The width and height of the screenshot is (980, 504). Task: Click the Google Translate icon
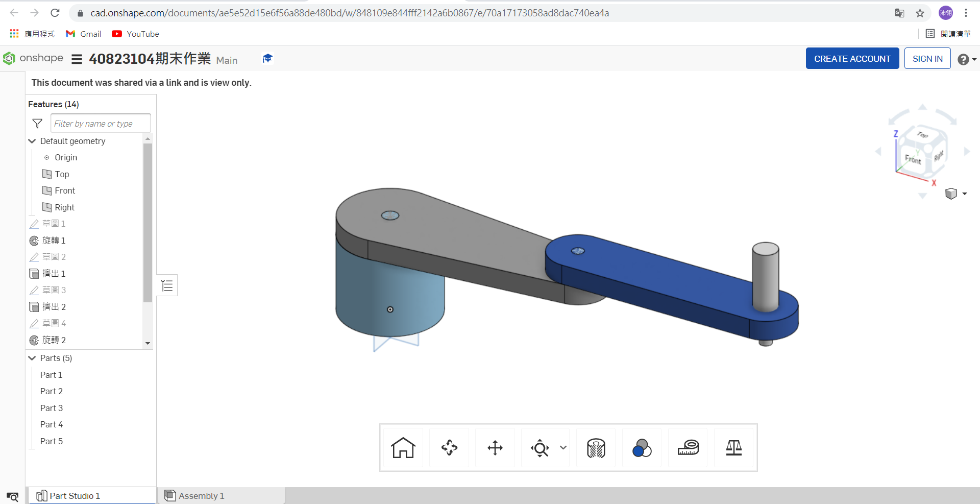[899, 13]
